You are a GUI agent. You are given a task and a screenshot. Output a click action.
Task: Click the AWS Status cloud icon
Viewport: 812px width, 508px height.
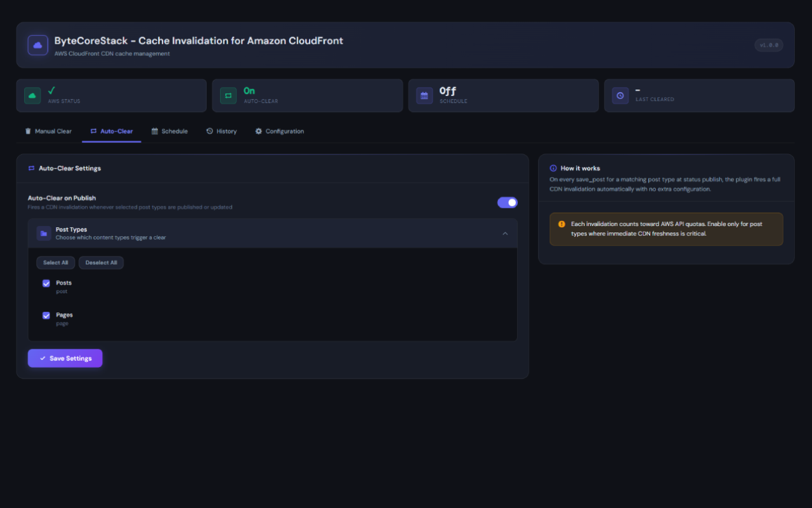pyautogui.click(x=32, y=95)
